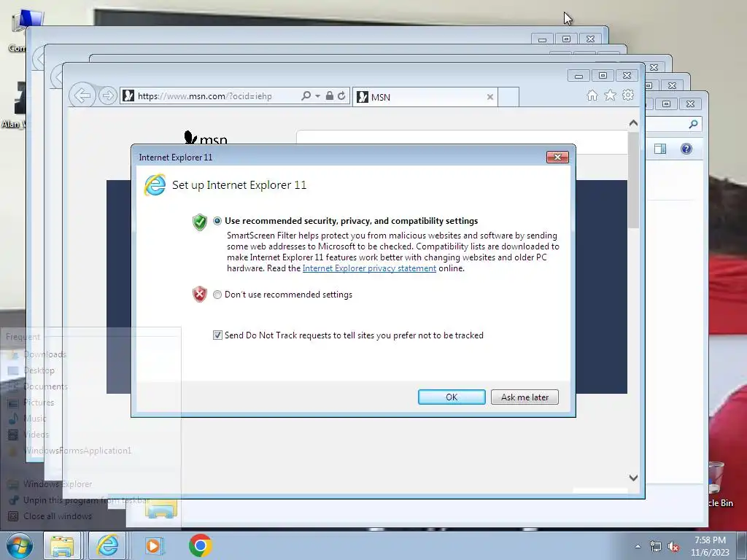Screen dimensions: 747x560
Task: Click the Recycle Bin desktop icon
Action: [x=719, y=483]
